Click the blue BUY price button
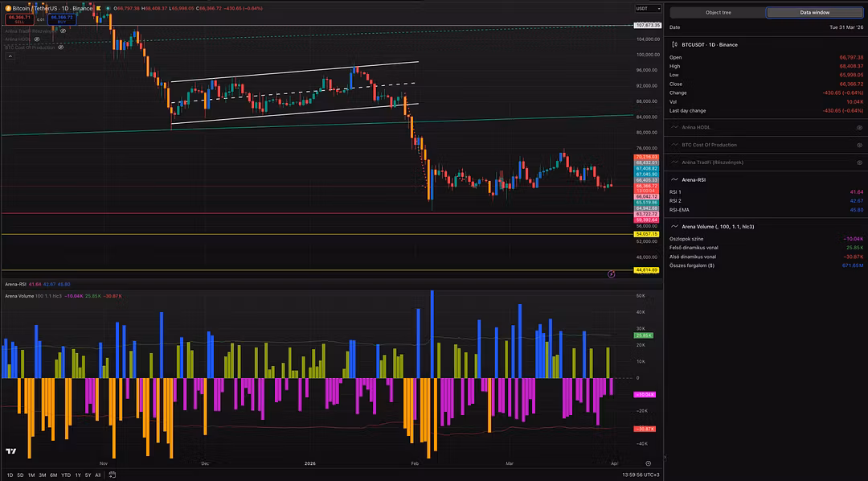The width and height of the screenshot is (868, 481). click(60, 18)
